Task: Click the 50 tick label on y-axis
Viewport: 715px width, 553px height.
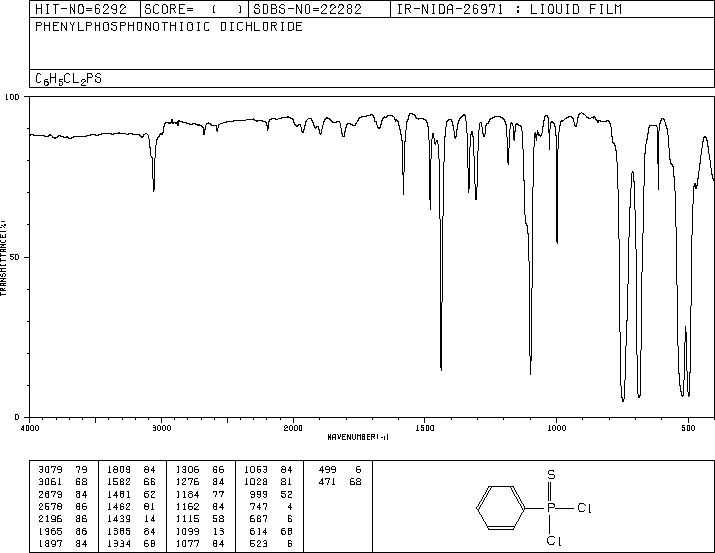Action: [x=15, y=257]
